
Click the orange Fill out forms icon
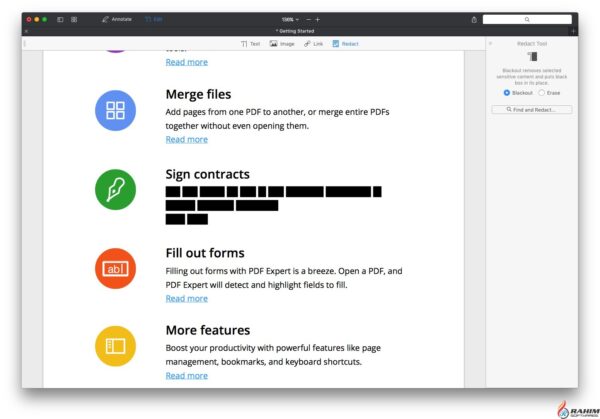point(115,268)
